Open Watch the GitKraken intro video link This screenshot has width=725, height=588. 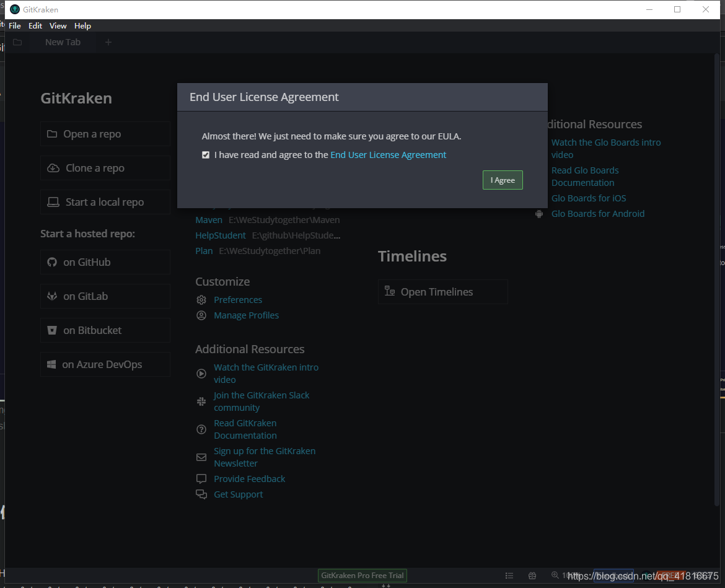[266, 374]
